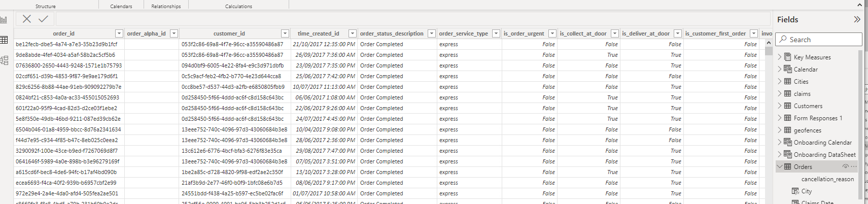The height and width of the screenshot is (204, 868).
Task: Click the geofences table icon
Action: (788, 130)
